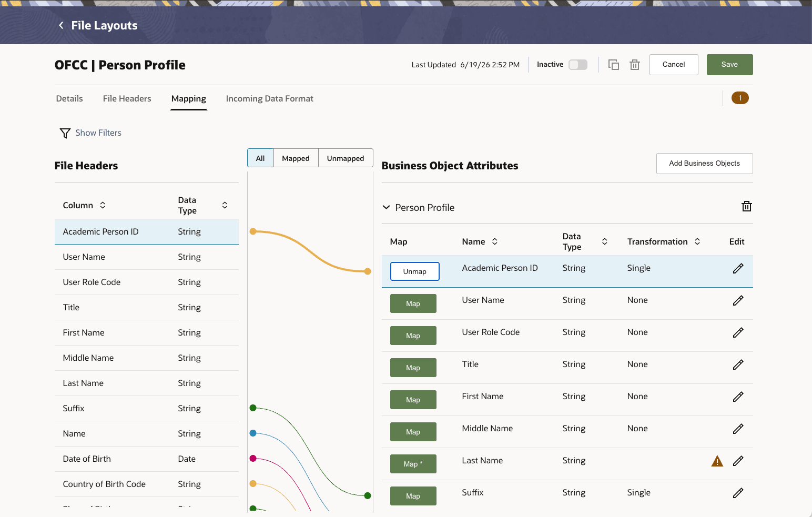Edit the Academic Person ID attribute
Image resolution: width=812 pixels, height=517 pixels.
(x=738, y=268)
